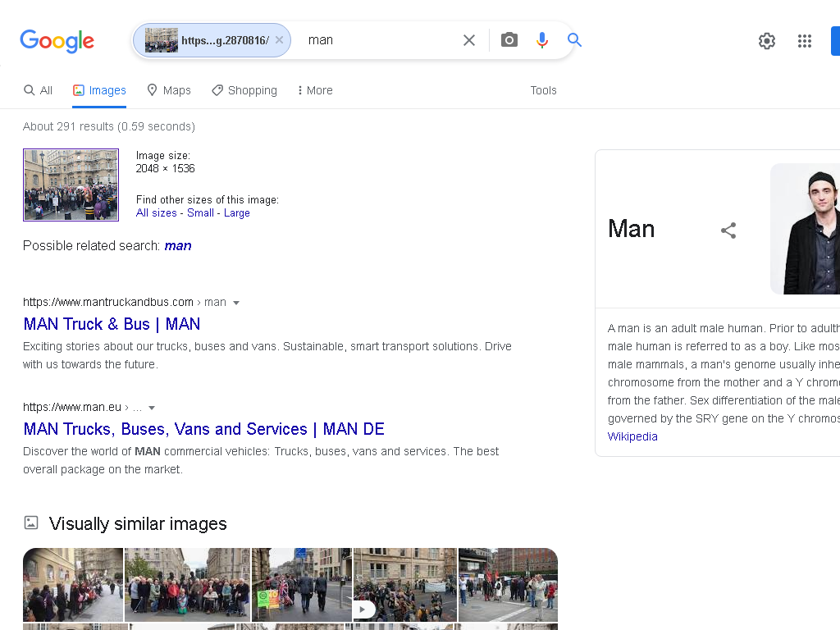Clear the search box with X icon
This screenshot has height=630, width=840.
[468, 40]
